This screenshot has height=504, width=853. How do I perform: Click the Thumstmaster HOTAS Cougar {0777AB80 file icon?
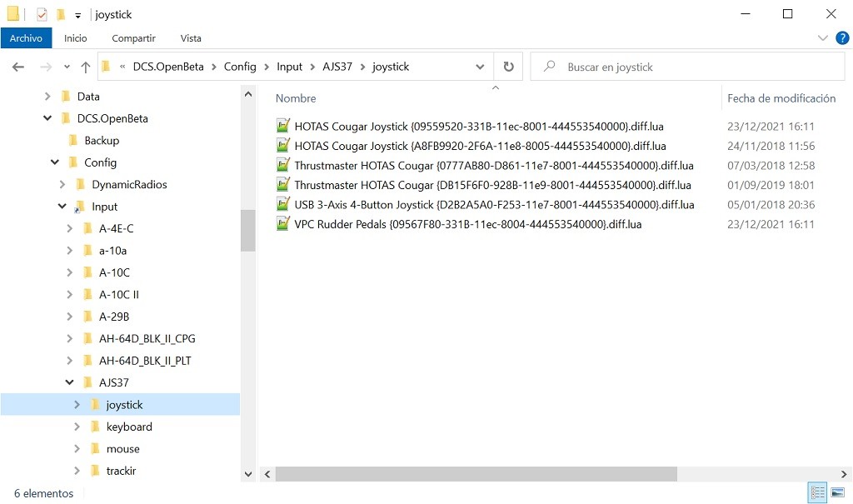pyautogui.click(x=283, y=165)
